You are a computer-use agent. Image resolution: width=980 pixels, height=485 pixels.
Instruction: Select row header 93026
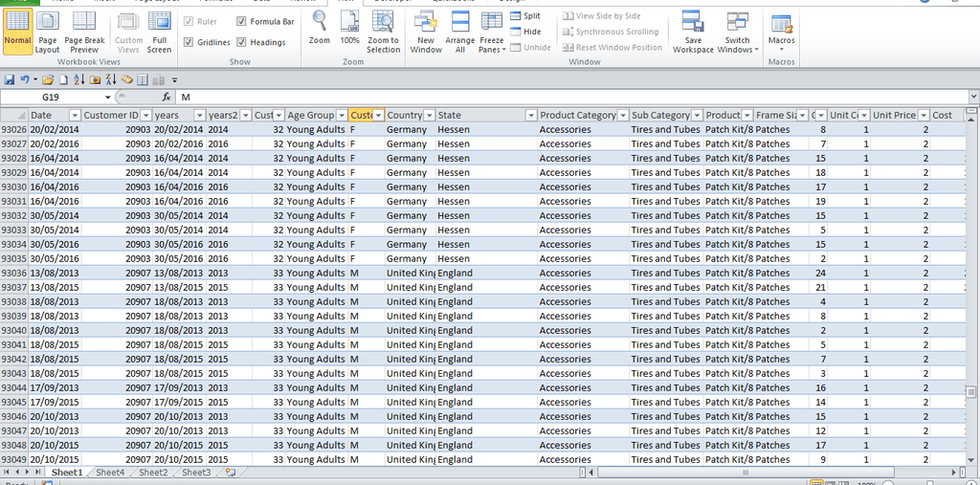[13, 129]
